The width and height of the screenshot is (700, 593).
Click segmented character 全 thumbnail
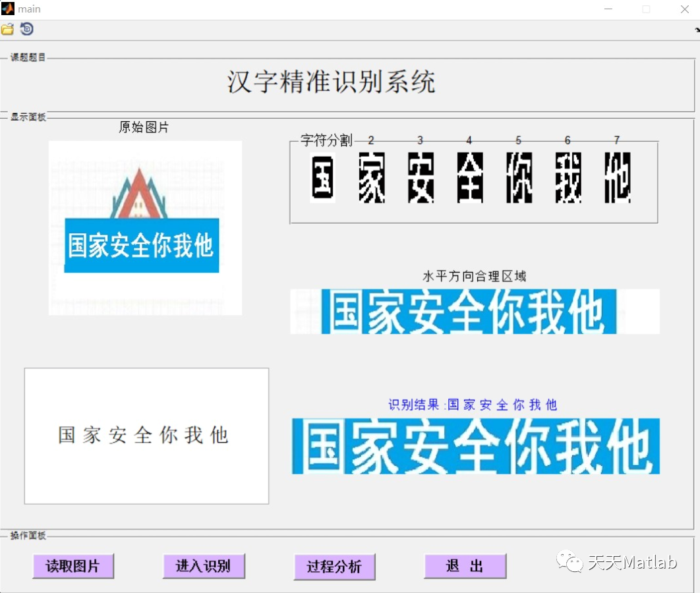pos(470,177)
